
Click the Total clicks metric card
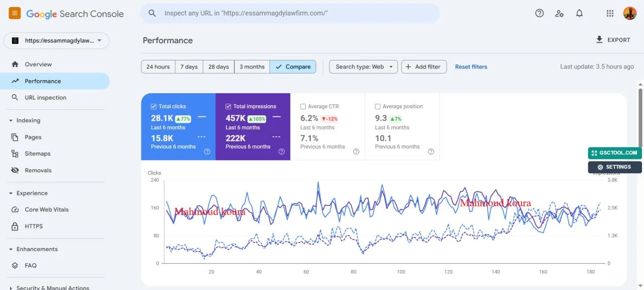pyautogui.click(x=178, y=127)
